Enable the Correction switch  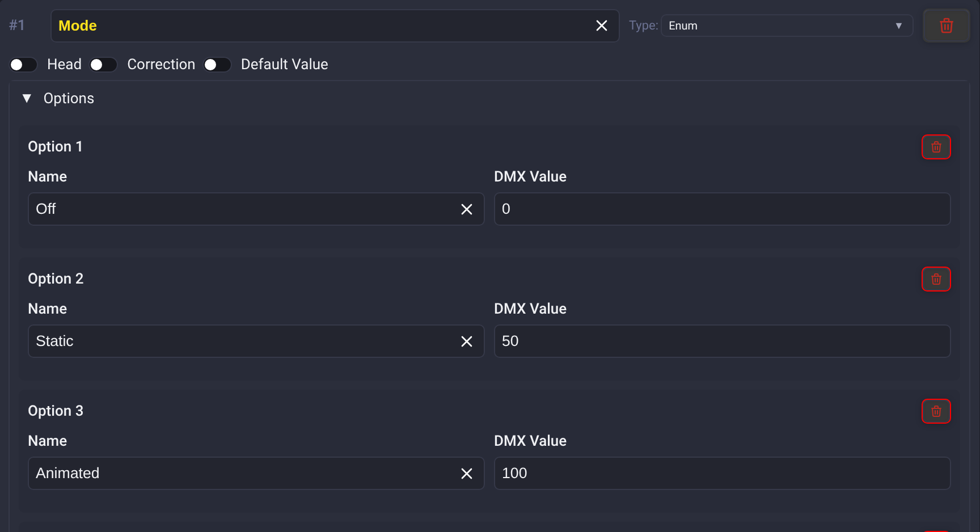point(103,65)
